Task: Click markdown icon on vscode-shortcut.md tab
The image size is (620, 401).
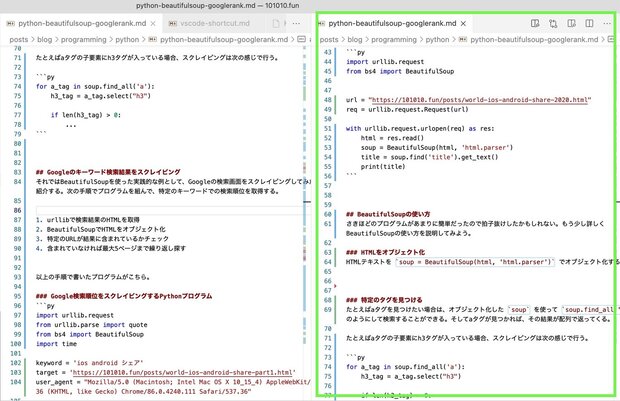Action: 172,24
